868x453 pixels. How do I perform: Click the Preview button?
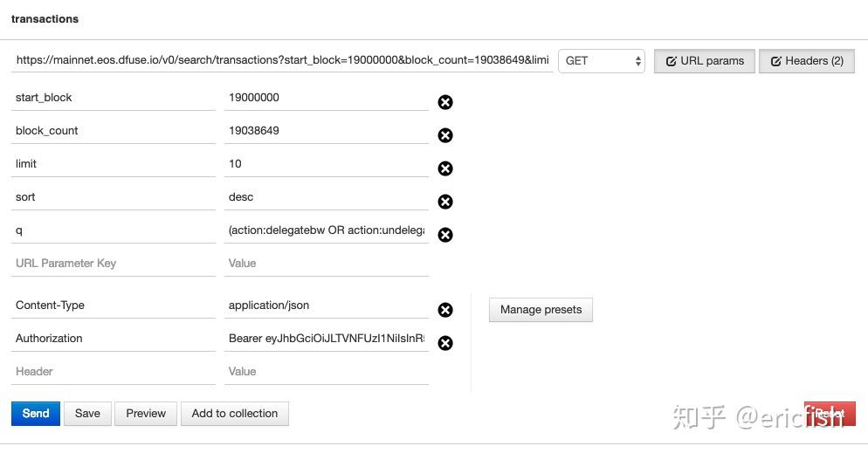click(x=146, y=414)
